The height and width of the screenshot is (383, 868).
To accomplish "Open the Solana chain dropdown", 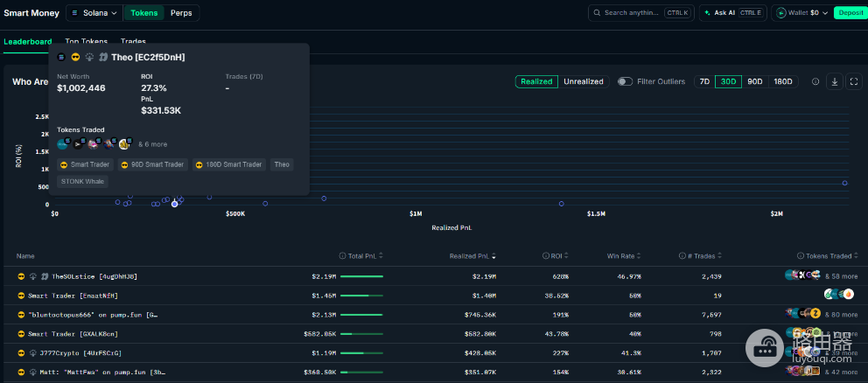I will click(94, 13).
